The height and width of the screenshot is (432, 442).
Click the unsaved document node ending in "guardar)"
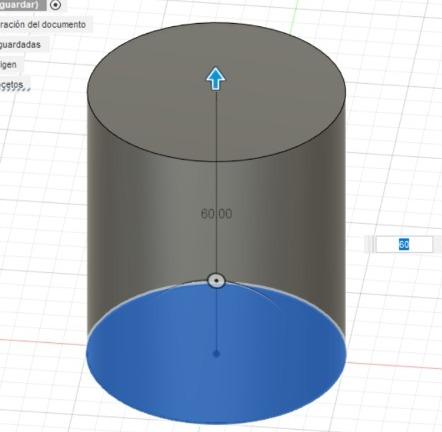19,5
